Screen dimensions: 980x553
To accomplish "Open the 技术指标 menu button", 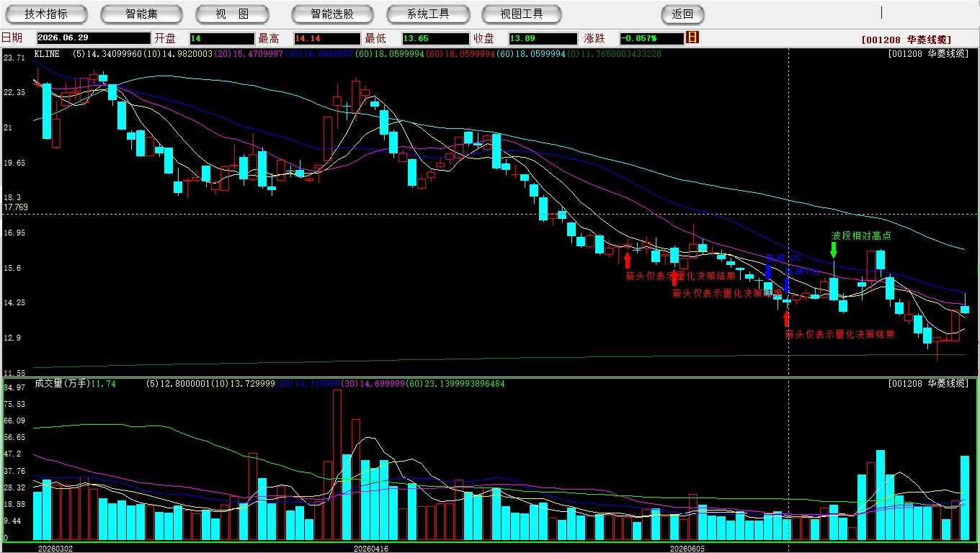I will (x=46, y=14).
